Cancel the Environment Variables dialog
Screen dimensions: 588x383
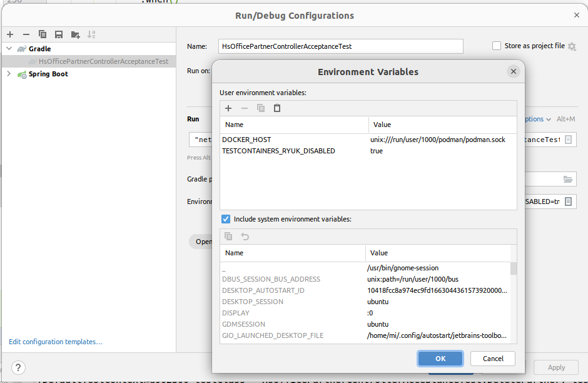click(x=493, y=359)
